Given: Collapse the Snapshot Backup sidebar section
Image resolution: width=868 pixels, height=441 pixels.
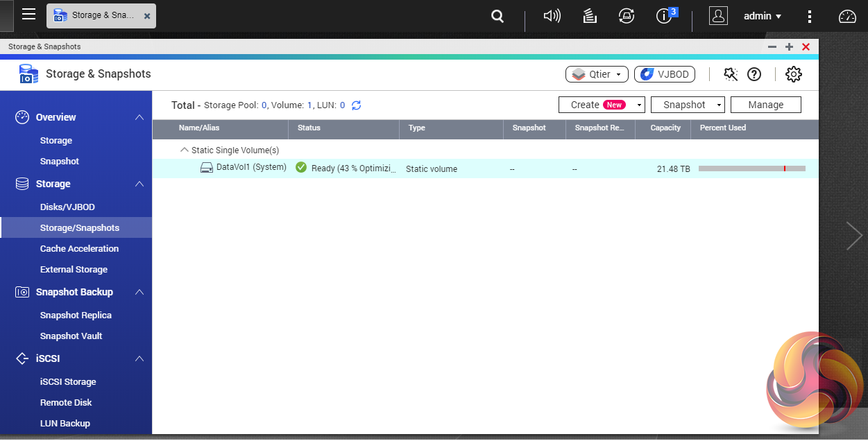Looking at the screenshot, I should click(139, 292).
